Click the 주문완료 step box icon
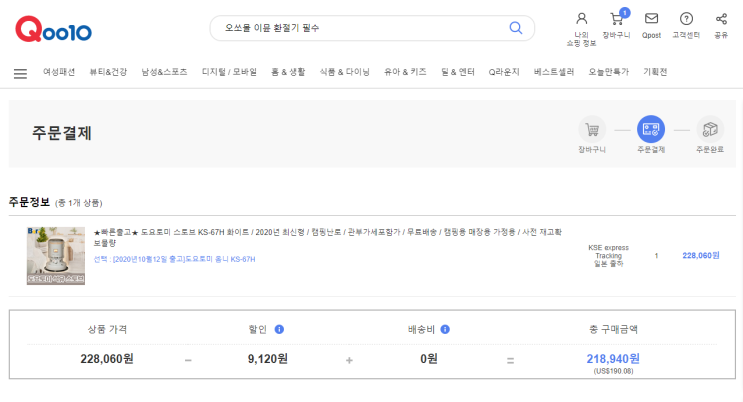The height and width of the screenshot is (402, 743). pyautogui.click(x=710, y=129)
